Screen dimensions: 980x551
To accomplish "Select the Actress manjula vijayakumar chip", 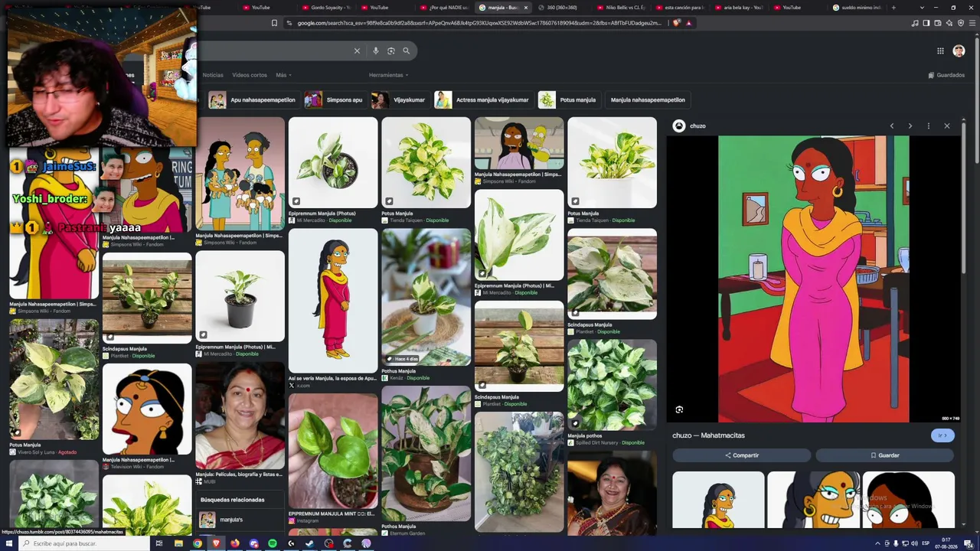I will 482,100.
